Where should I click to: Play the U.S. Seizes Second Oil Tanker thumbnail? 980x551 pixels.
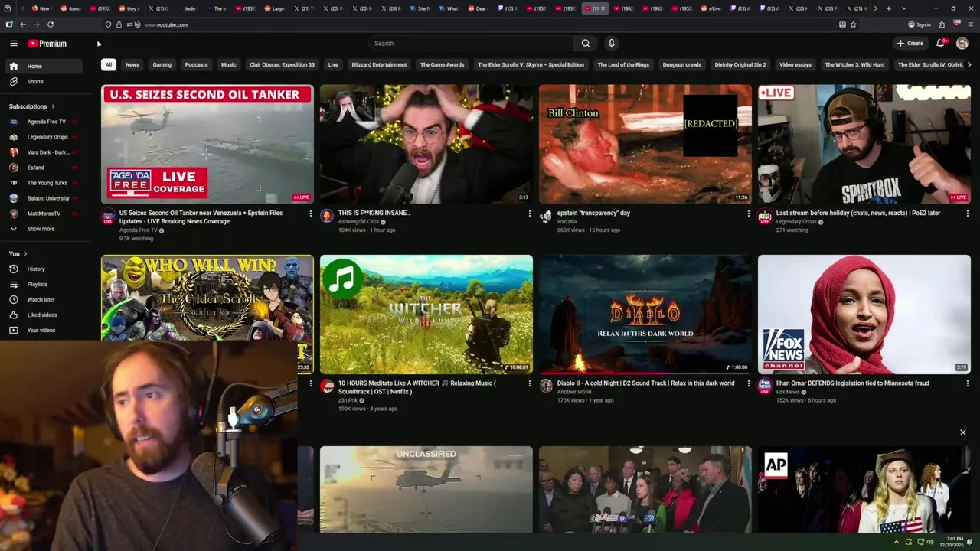coord(207,144)
